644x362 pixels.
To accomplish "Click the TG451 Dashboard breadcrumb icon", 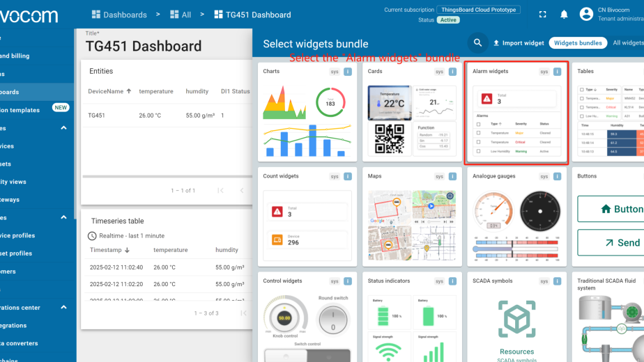I will pyautogui.click(x=219, y=15).
